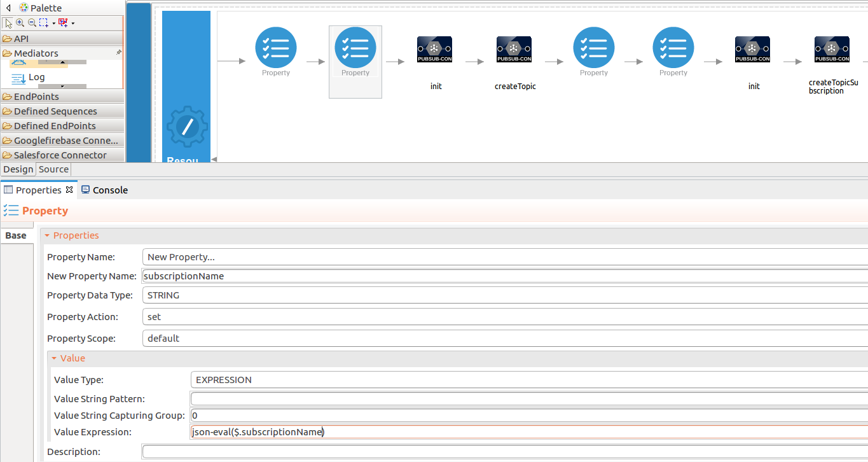Expand the Googlefirebase Connector drawer
The width and height of the screenshot is (868, 462).
62,140
